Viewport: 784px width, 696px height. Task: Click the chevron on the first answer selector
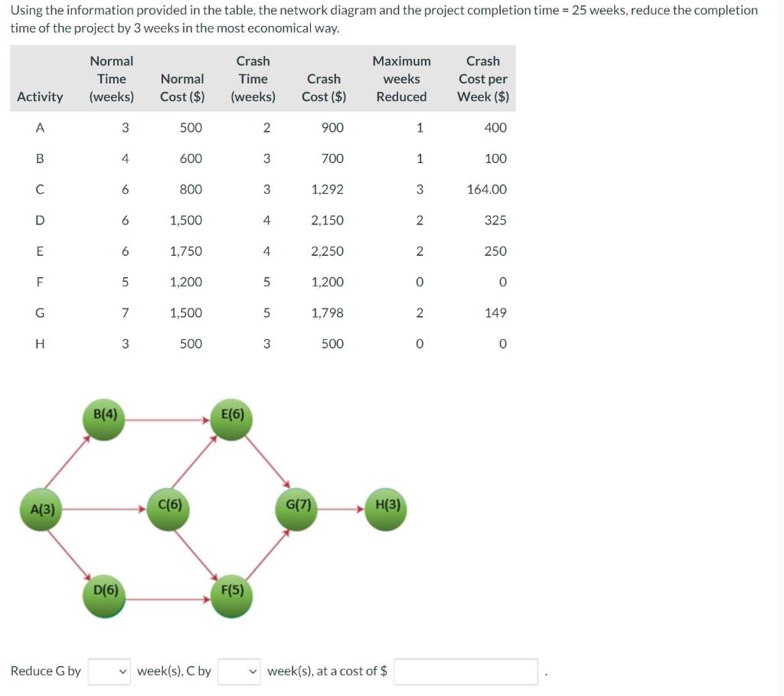point(122,671)
